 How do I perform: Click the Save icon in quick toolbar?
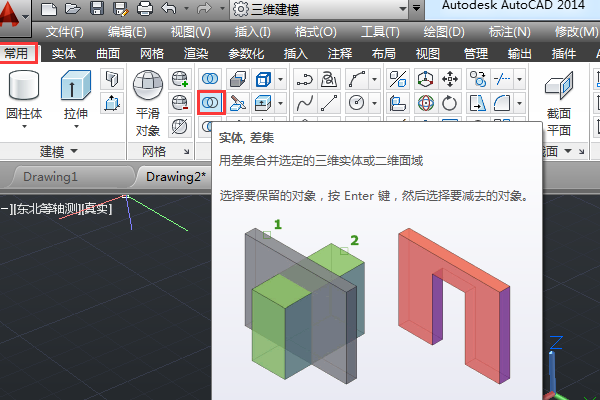[x=97, y=9]
